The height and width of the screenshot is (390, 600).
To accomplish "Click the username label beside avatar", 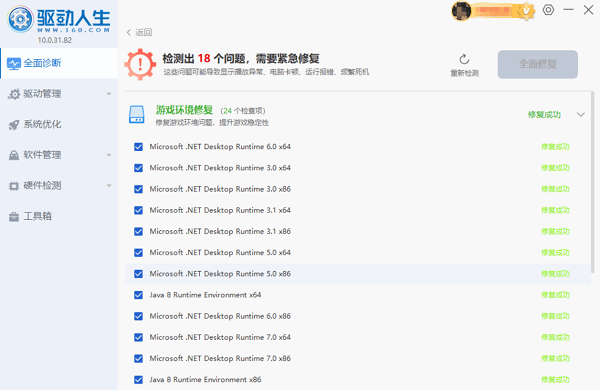I will click(494, 11).
